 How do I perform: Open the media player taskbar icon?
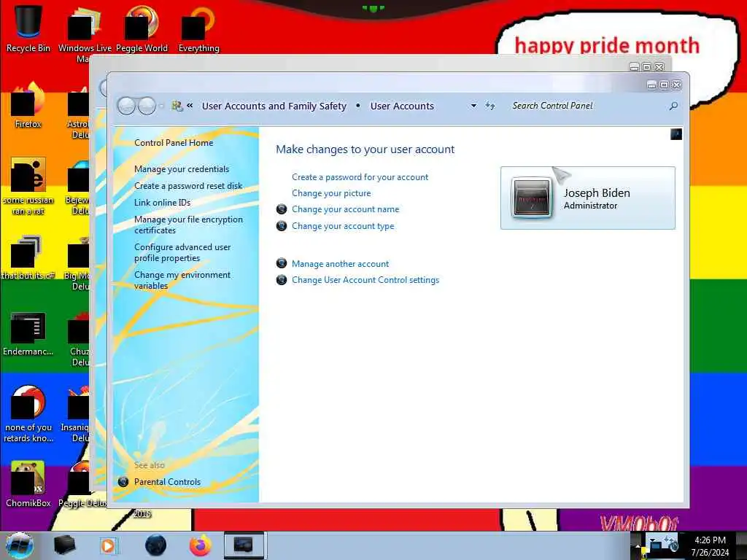108,545
